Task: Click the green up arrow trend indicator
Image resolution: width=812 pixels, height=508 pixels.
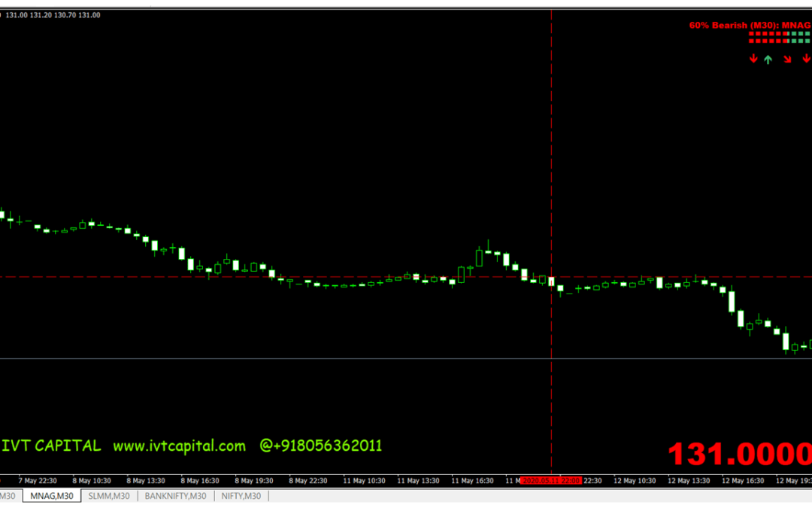Action: (768, 59)
